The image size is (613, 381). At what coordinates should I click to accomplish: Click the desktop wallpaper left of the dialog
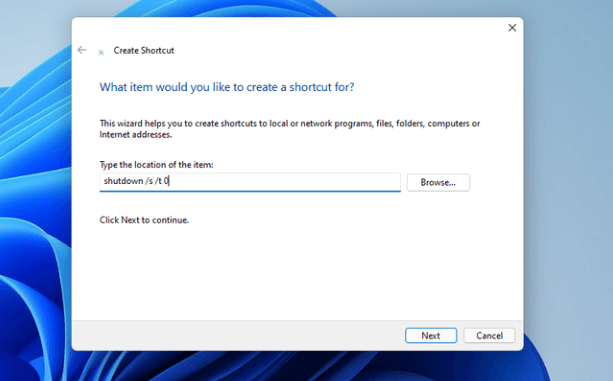[x=35, y=195]
